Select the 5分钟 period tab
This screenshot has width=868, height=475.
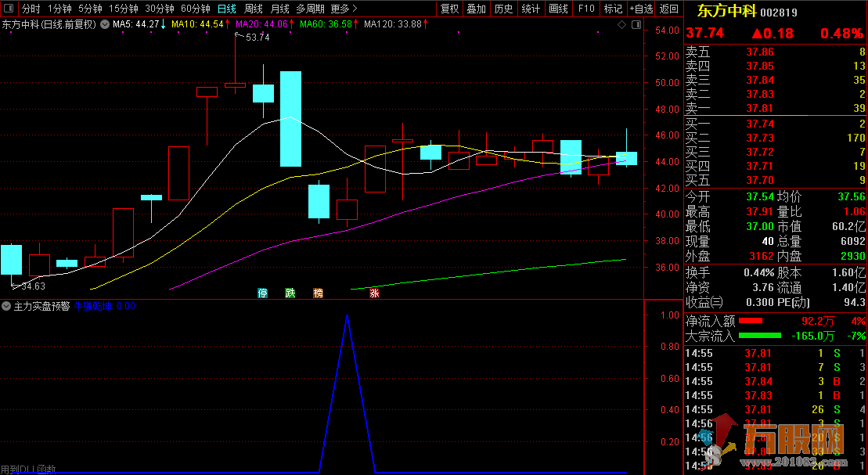click(90, 9)
